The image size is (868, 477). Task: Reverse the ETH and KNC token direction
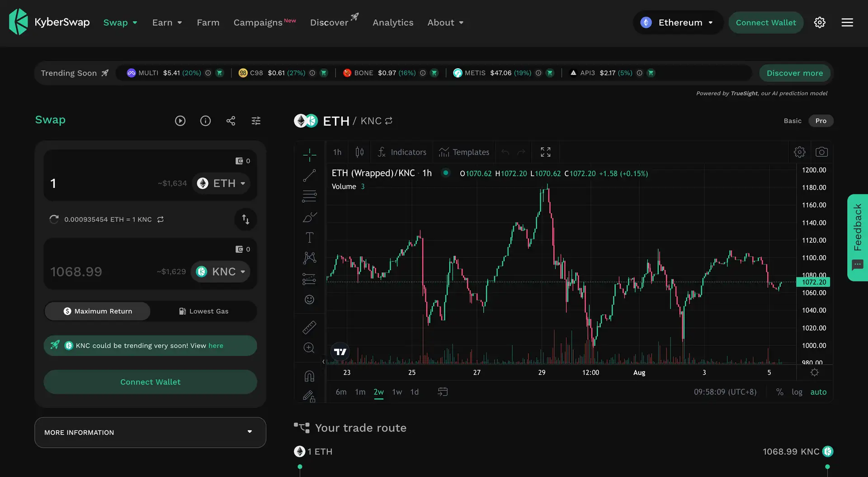coord(245,219)
